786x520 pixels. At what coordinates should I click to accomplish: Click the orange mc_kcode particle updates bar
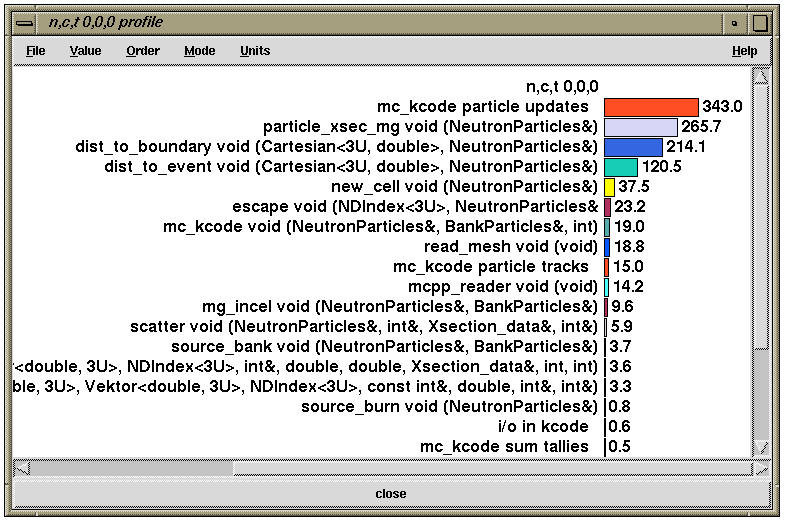[651, 107]
